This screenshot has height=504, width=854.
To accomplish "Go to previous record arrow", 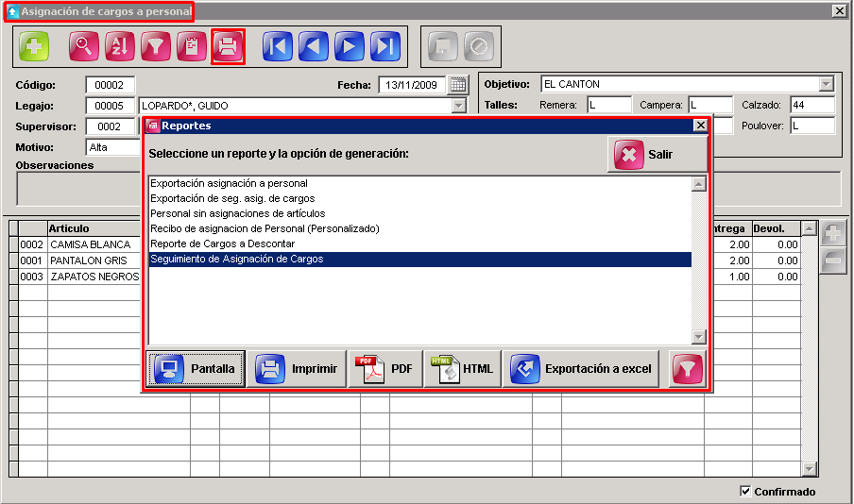I will point(314,46).
